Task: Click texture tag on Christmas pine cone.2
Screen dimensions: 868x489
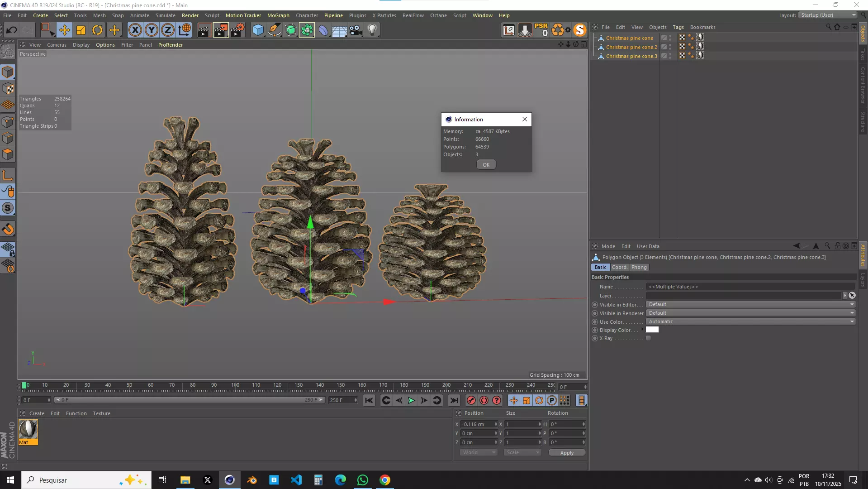Action: (x=700, y=47)
